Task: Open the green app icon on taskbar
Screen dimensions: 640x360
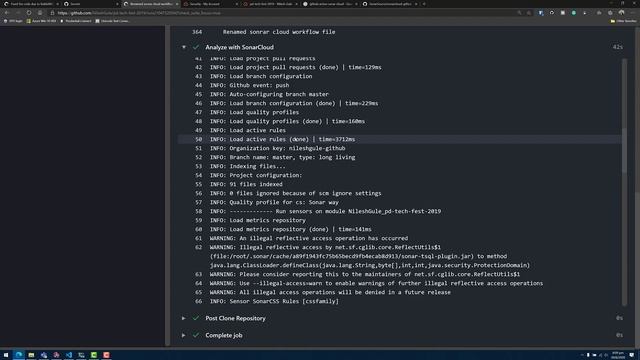Action: point(94,355)
